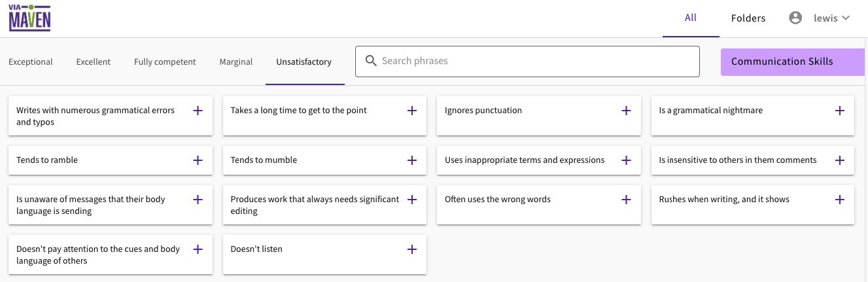The width and height of the screenshot is (868, 282).
Task: Click the search magnifier icon
Action: (x=371, y=61)
